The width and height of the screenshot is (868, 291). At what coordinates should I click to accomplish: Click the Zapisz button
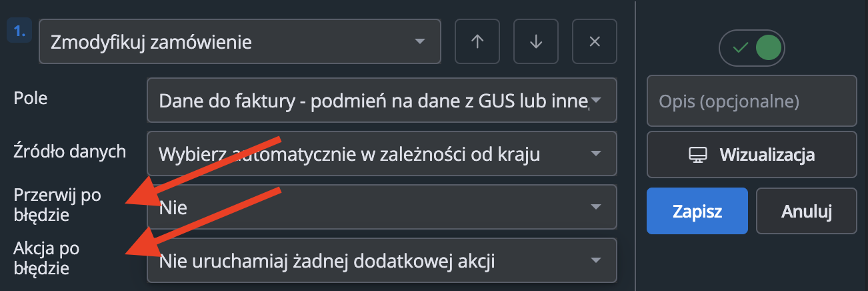(x=698, y=211)
